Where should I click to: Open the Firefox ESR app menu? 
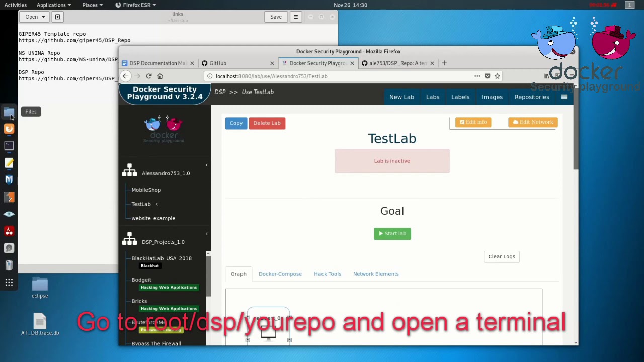135,5
